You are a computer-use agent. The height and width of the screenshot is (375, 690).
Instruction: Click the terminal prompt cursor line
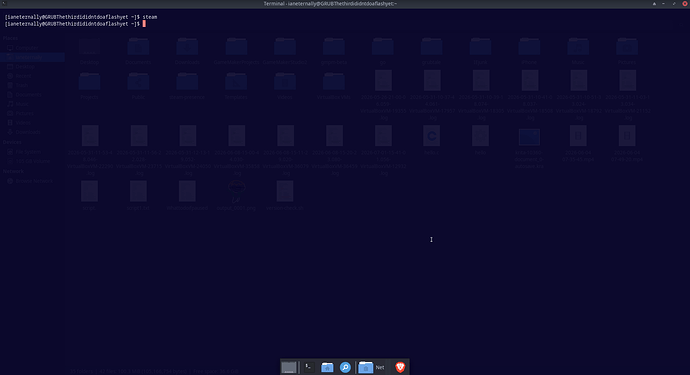[75, 24]
